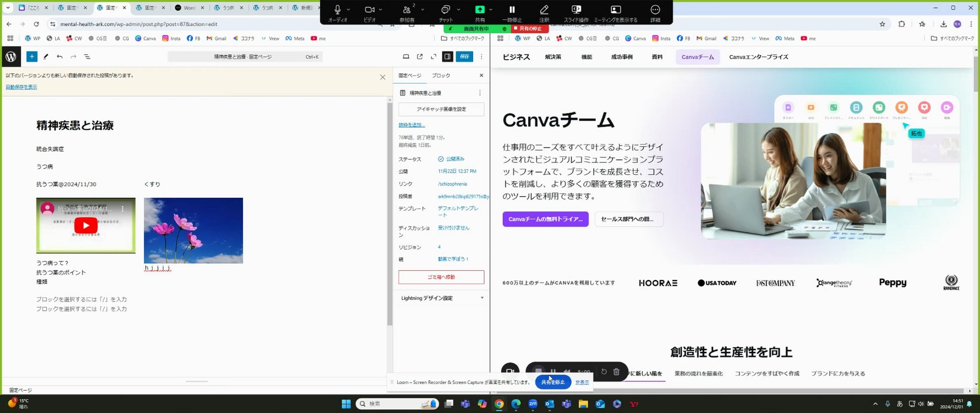This screenshot has width=980, height=413.
Task: Close the settings sidebar panel
Action: (482, 76)
